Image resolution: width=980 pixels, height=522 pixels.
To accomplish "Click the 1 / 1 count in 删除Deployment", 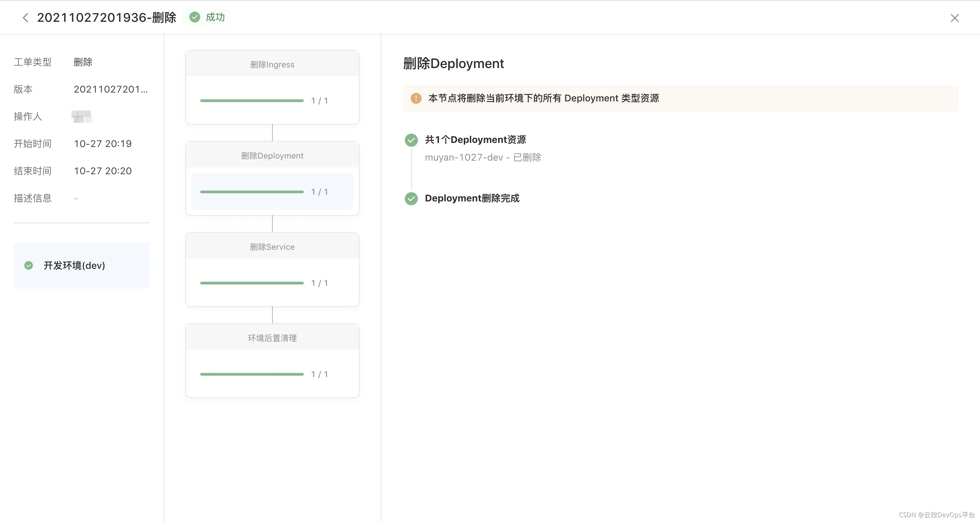I will 319,192.
